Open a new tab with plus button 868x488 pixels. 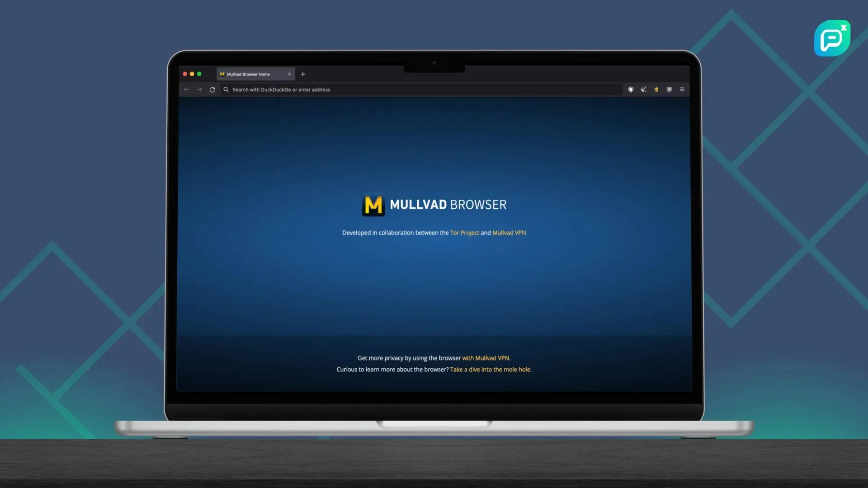pos(303,74)
